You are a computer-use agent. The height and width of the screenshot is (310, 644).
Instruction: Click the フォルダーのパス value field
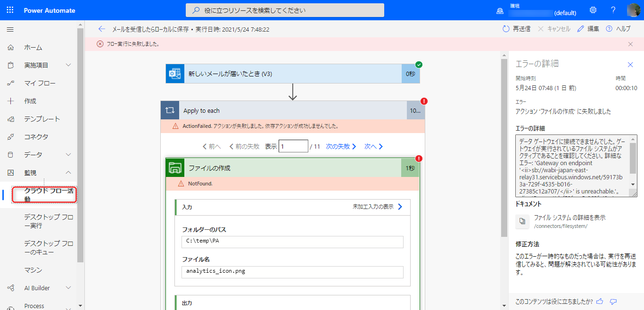pos(292,242)
